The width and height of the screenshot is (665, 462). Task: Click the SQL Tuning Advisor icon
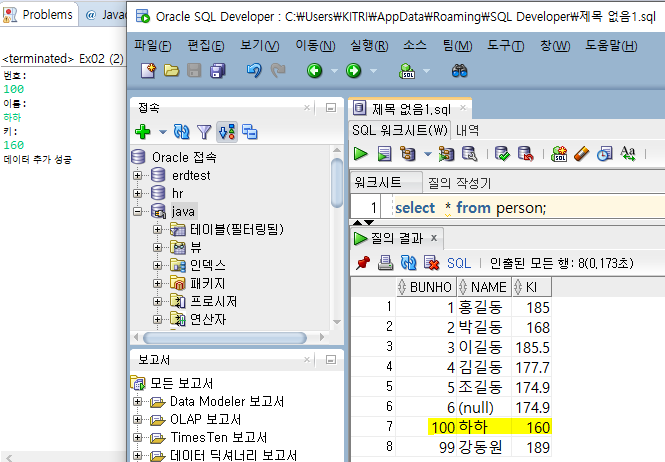469,154
